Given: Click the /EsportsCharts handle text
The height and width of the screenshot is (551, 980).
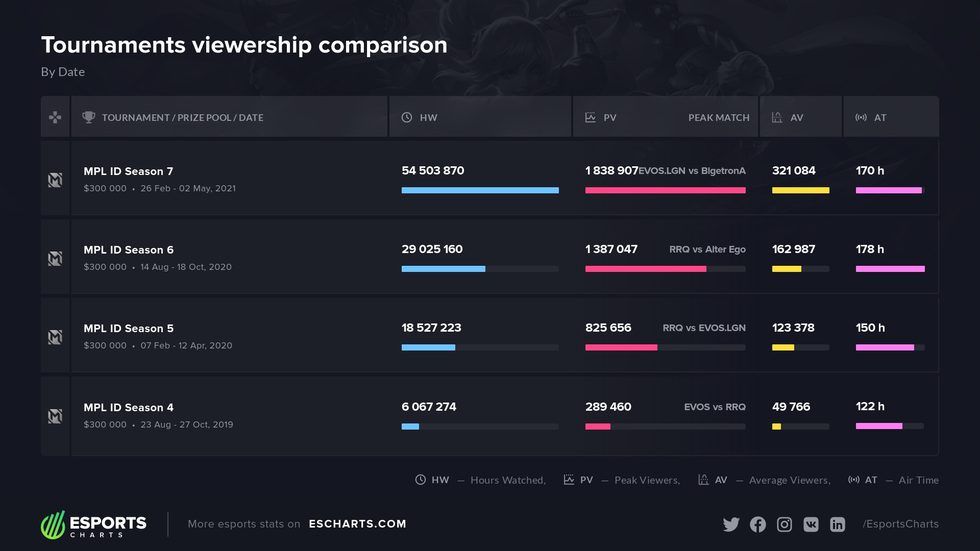Looking at the screenshot, I should pos(900,524).
